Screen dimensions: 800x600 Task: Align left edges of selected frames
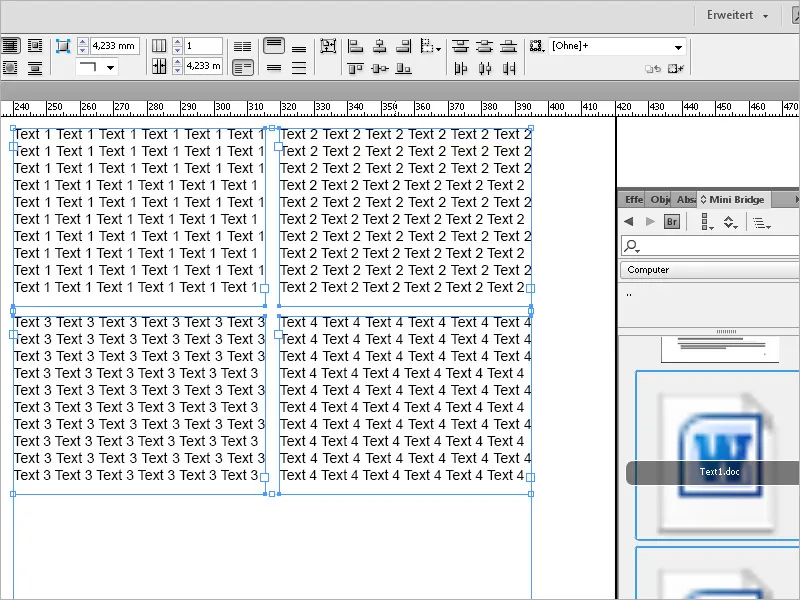355,46
